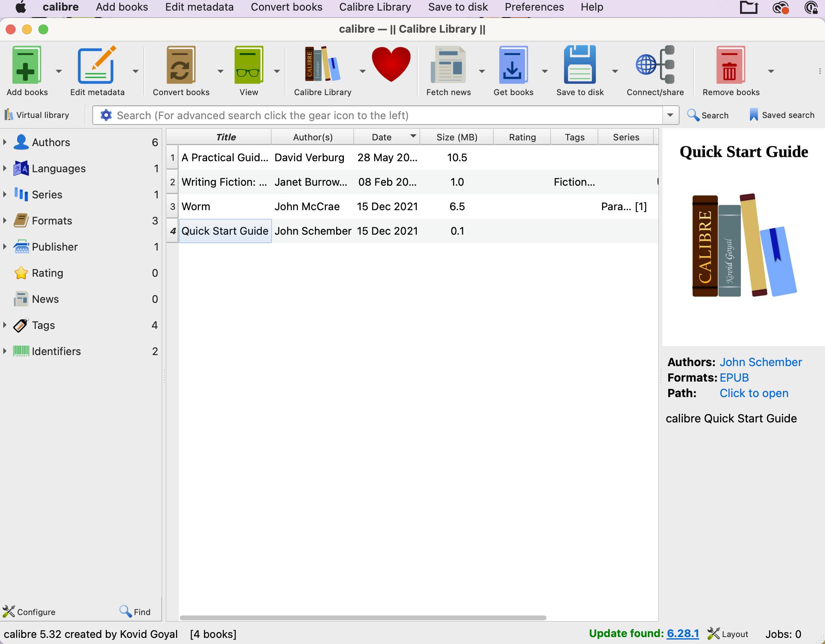Open advanced search via the gear icon
Viewport: 825px width, 644px height.
106,115
